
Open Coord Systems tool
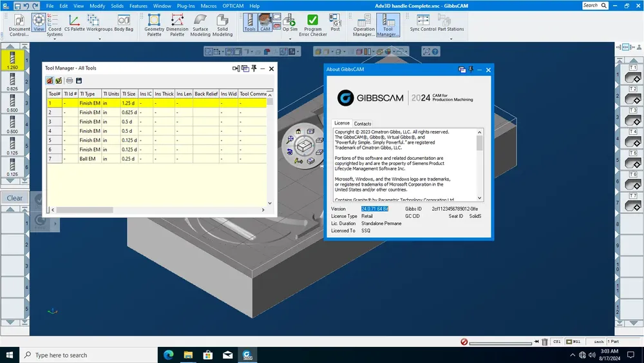click(54, 25)
